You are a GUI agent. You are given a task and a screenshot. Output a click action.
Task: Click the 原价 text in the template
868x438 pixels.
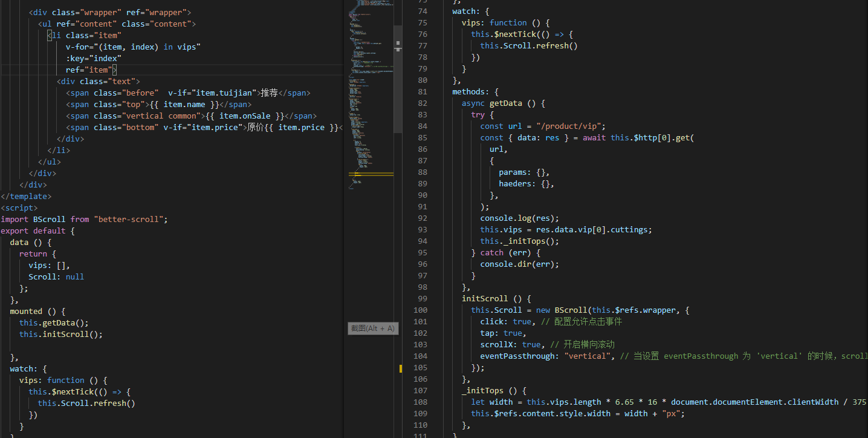256,127
